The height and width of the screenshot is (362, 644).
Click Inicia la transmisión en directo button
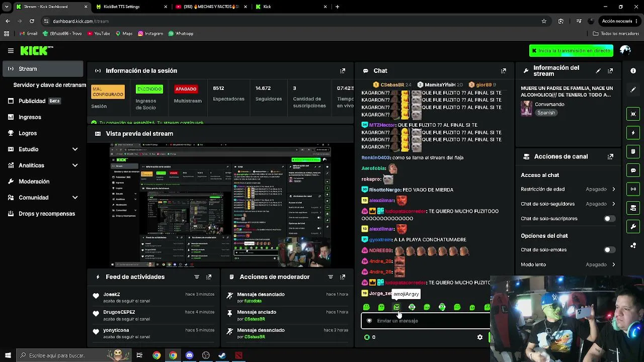click(571, 51)
